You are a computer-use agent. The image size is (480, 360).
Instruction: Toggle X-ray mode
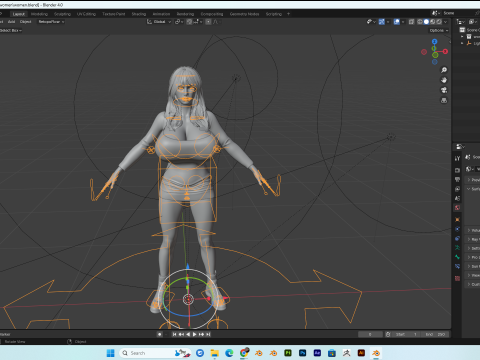(x=411, y=22)
